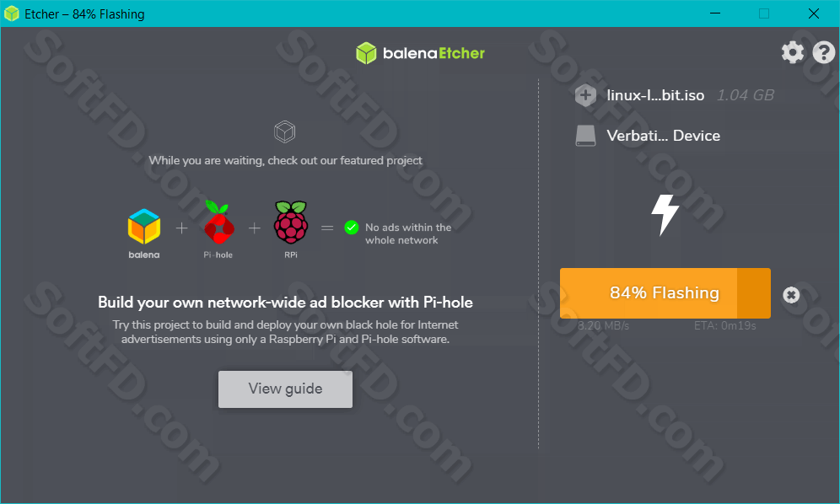
Task: Click the Raspberry Pi RPi logo
Action: 291,223
